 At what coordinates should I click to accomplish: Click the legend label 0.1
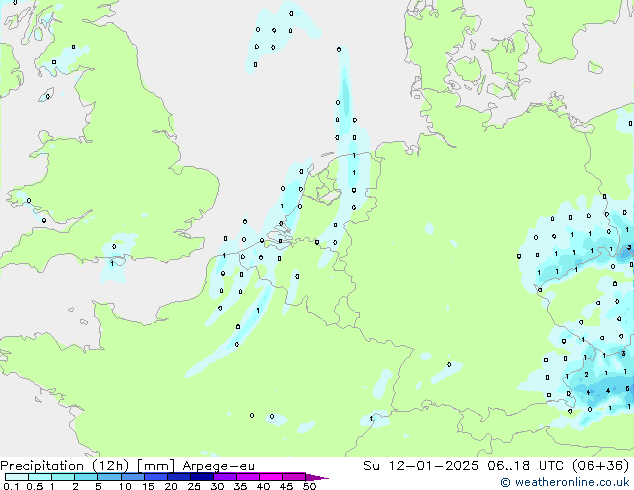[11, 486]
